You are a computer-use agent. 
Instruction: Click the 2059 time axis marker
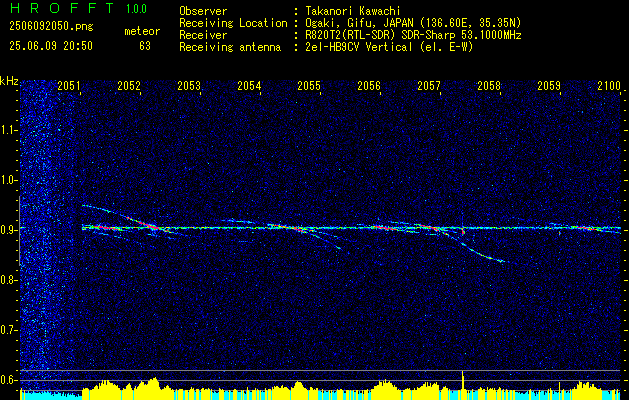549,85
